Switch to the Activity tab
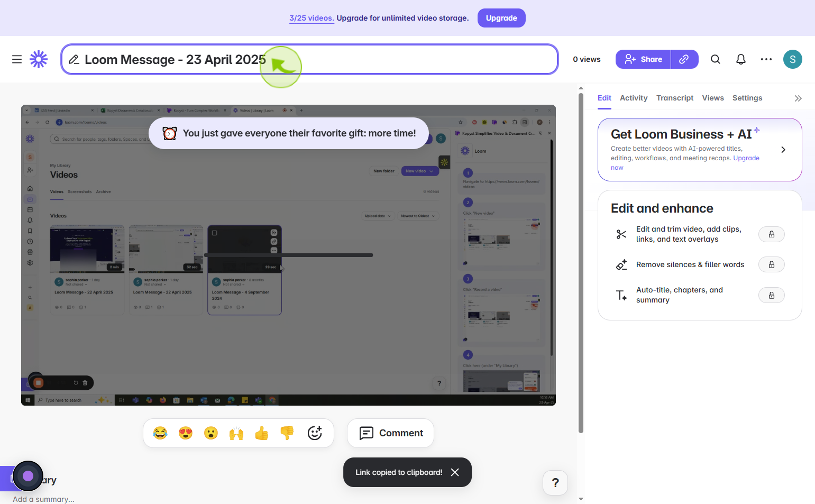Image resolution: width=815 pixels, height=504 pixels. (x=634, y=98)
